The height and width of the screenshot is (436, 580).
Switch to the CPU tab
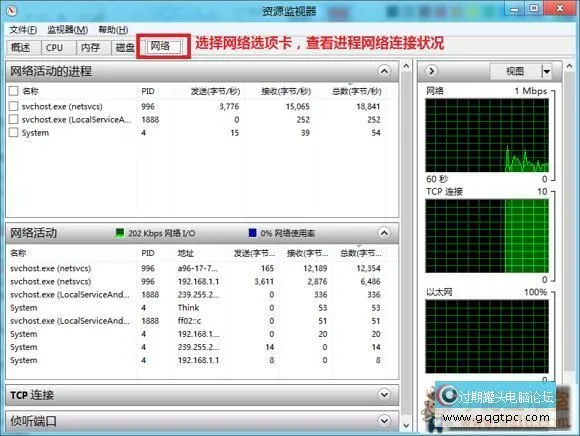click(58, 47)
